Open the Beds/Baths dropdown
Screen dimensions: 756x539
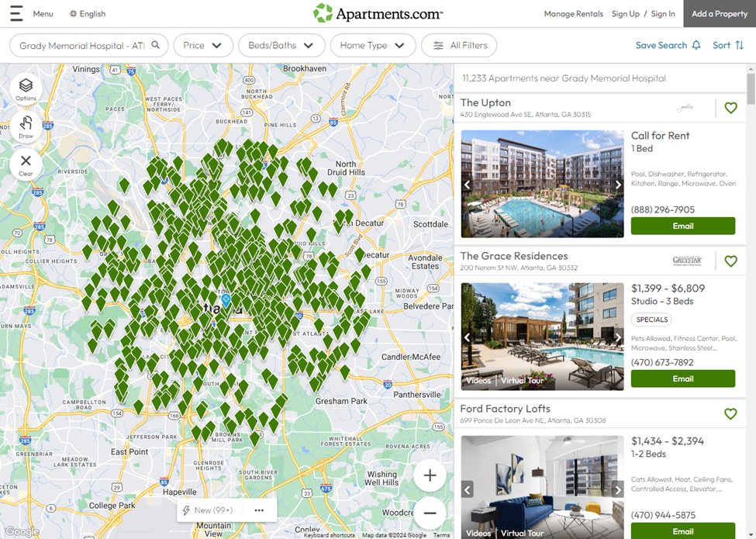point(281,46)
